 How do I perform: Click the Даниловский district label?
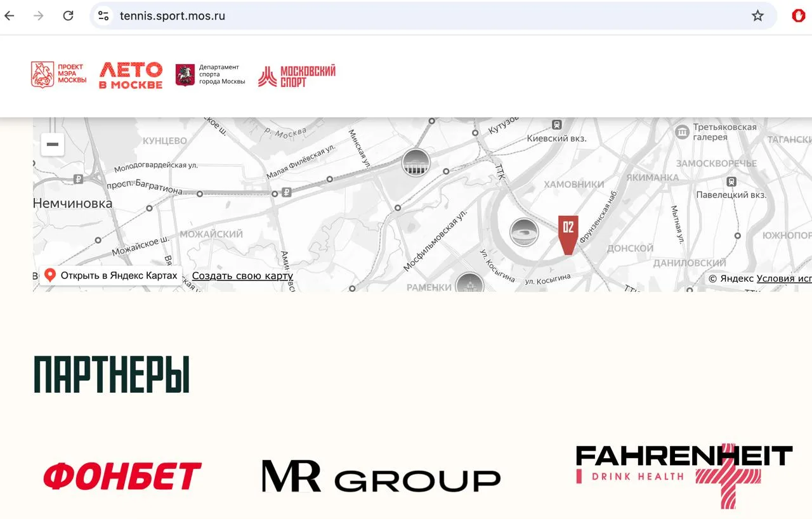[x=690, y=263]
